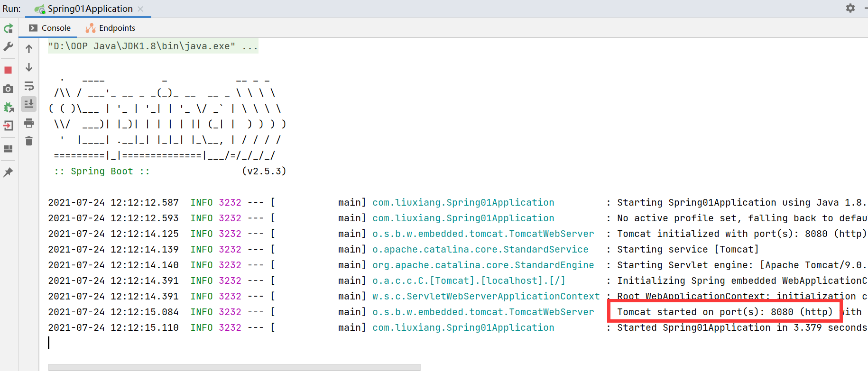Viewport: 868px width, 371px height.
Task: Click timestamp 2021-07-24 12:12:12.587
Action: 113,202
